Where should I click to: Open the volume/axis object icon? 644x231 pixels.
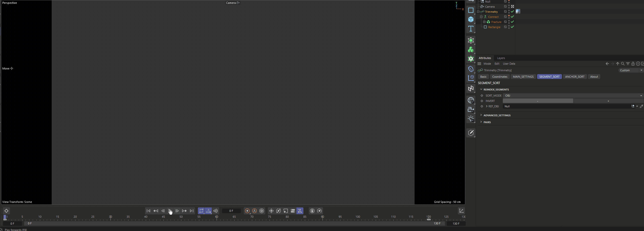471,78
